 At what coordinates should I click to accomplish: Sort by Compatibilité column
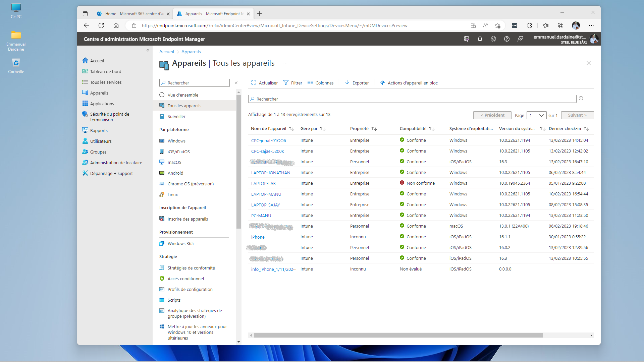pos(417,129)
